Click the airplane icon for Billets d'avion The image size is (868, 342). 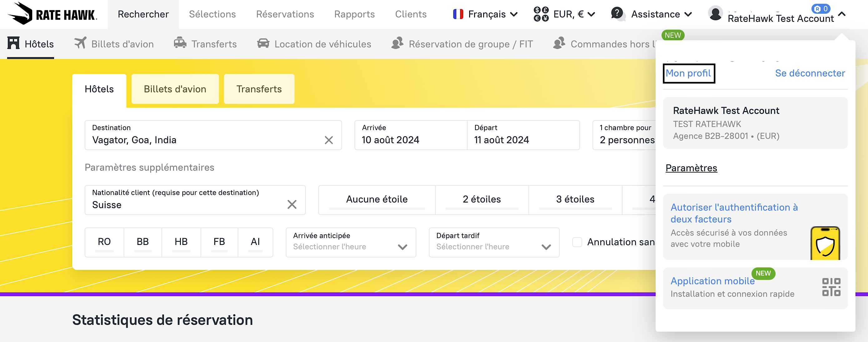pyautogui.click(x=80, y=43)
